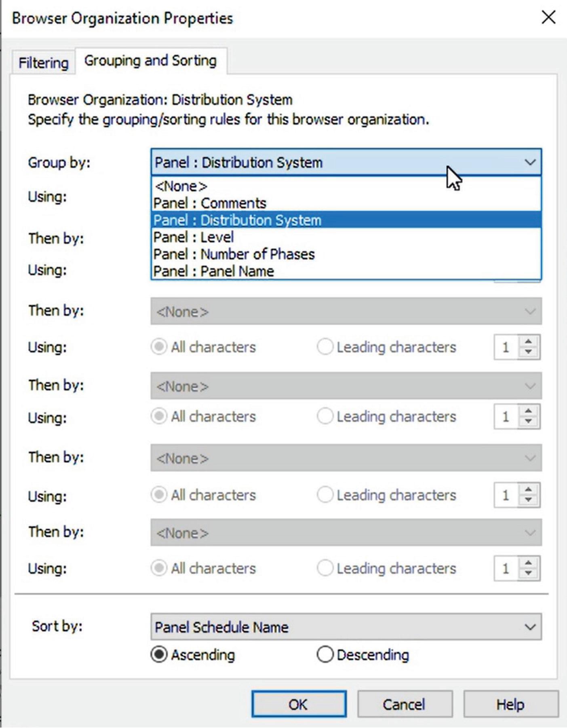Click the Cancel button
The width and height of the screenshot is (567, 728).
[405, 704]
